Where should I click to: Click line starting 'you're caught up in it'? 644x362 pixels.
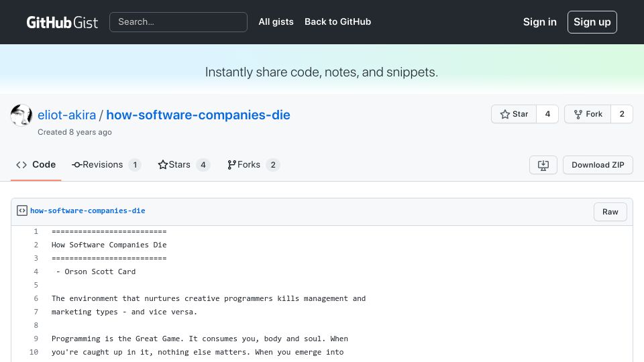(197, 352)
